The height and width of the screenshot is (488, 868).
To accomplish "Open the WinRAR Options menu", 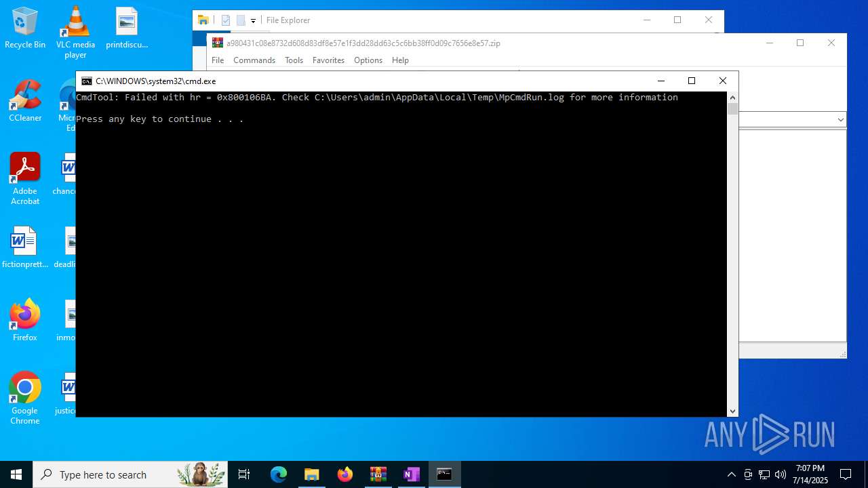I will tap(368, 60).
